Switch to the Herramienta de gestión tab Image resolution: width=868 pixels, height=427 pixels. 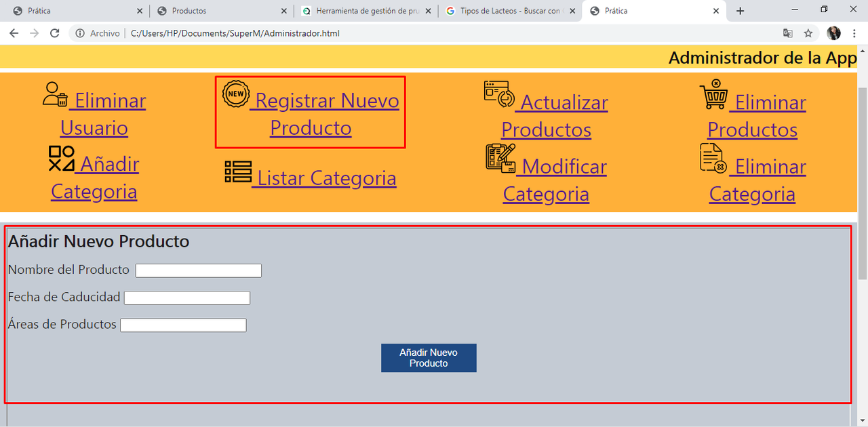pyautogui.click(x=366, y=11)
